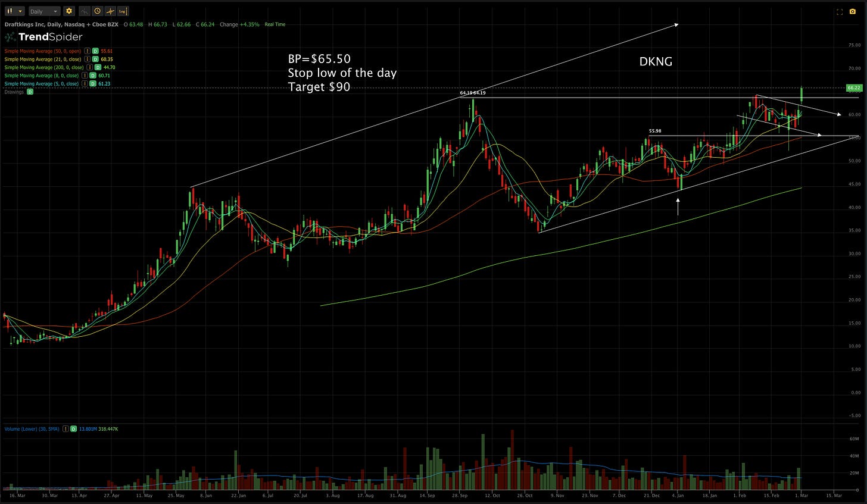Click the fullscreen brackets icon

coord(840,11)
